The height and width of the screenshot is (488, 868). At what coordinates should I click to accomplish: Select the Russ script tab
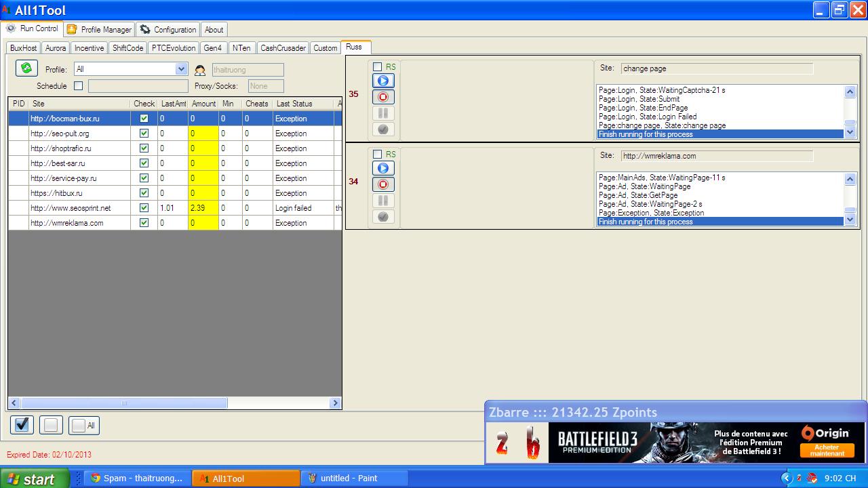point(355,47)
